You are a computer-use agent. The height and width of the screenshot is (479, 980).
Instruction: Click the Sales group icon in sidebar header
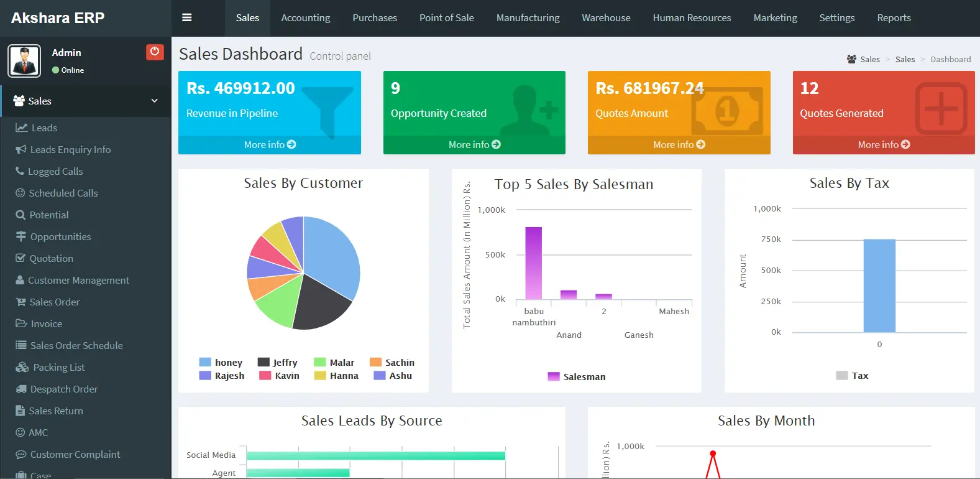pyautogui.click(x=19, y=101)
